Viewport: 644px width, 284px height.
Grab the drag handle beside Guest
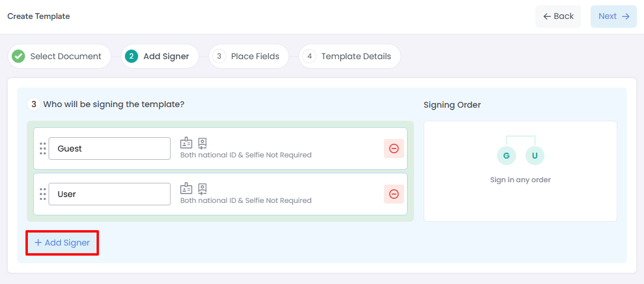point(43,149)
